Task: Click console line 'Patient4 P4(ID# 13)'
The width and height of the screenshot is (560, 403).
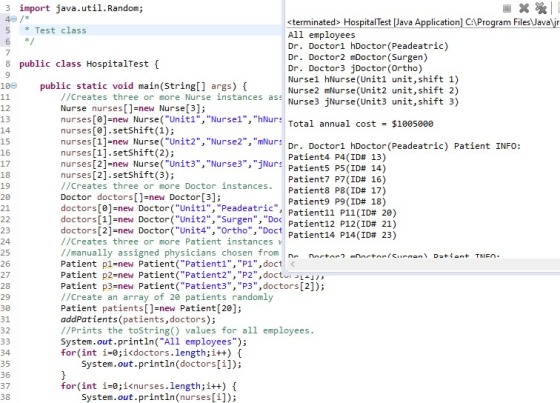Action: 337,157
